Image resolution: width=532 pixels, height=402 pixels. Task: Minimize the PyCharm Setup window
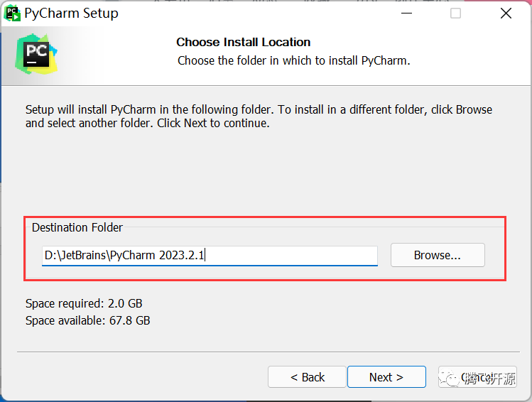point(406,13)
